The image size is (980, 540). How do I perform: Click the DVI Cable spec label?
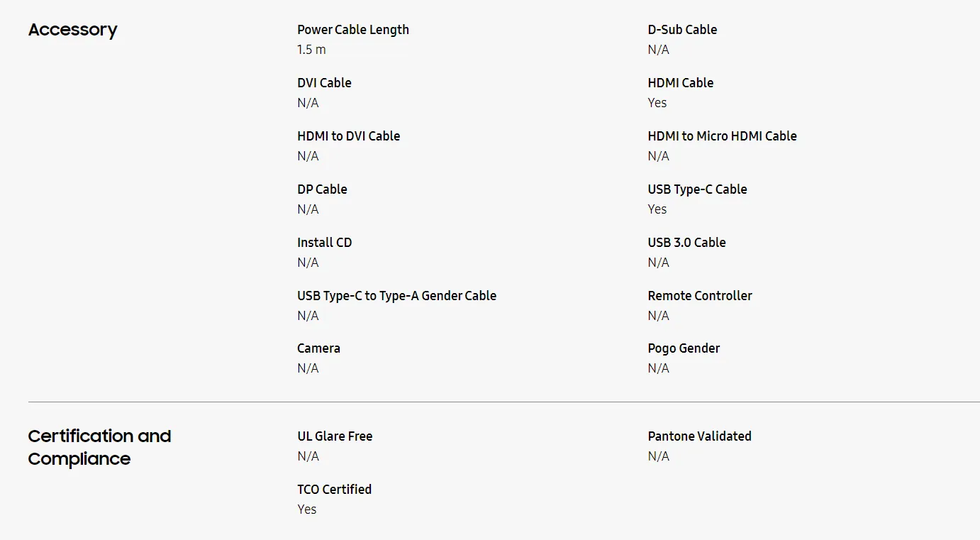coord(324,83)
